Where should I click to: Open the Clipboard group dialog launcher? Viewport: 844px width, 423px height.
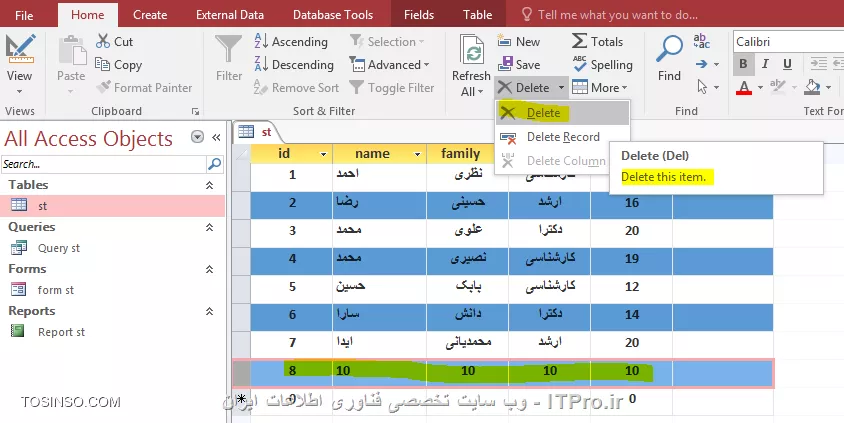(195, 112)
